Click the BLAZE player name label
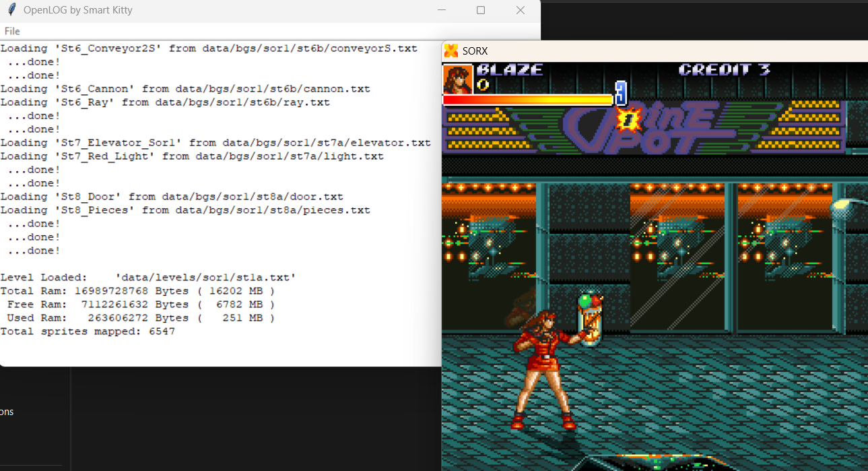 (x=509, y=69)
